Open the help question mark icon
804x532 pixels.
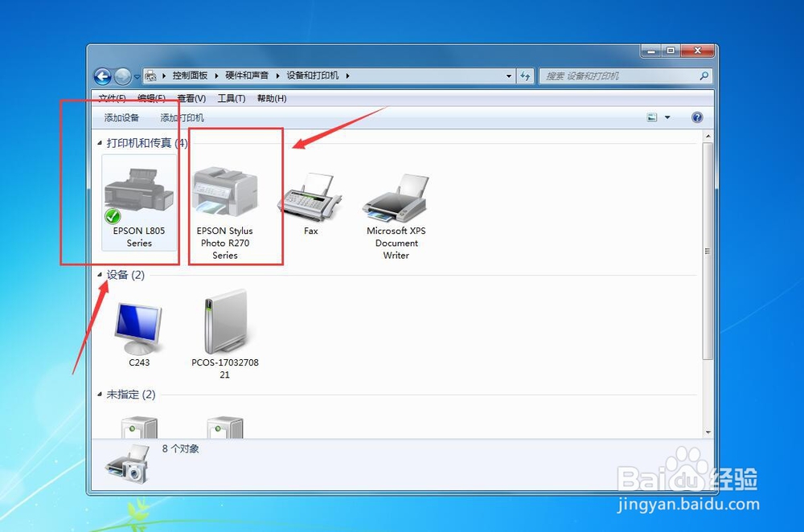697,117
